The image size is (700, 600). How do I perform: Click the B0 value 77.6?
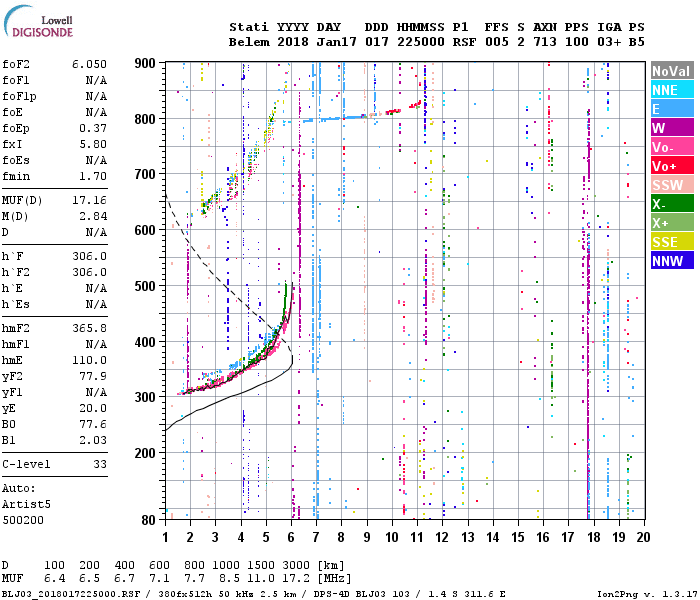click(93, 424)
